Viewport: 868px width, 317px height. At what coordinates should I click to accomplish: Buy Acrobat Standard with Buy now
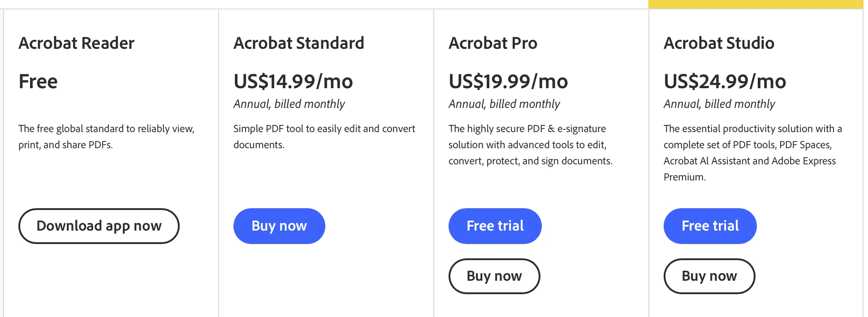(x=279, y=226)
